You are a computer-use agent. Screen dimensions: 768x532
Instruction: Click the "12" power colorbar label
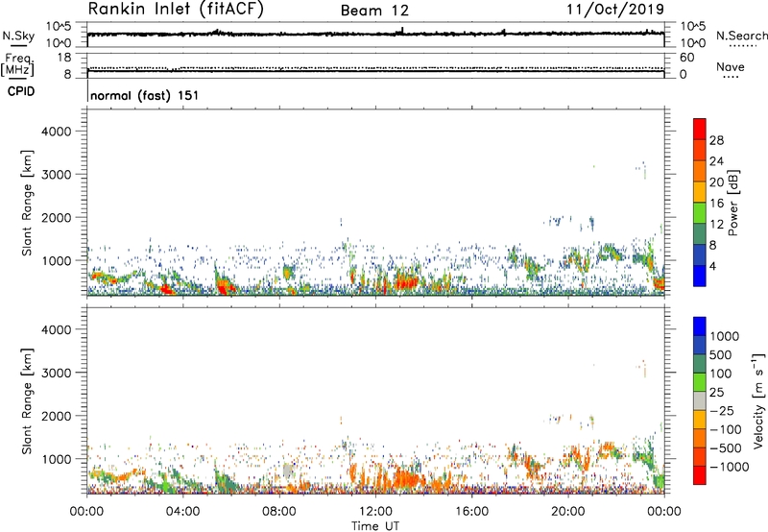[x=716, y=225]
